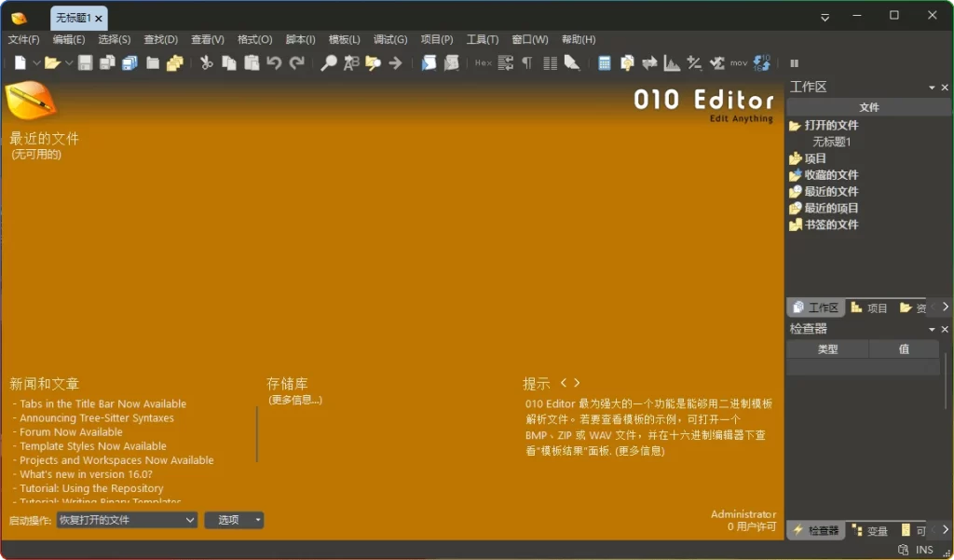954x560 pixels.
Task: Close the 工作区 panel
Action: click(945, 88)
